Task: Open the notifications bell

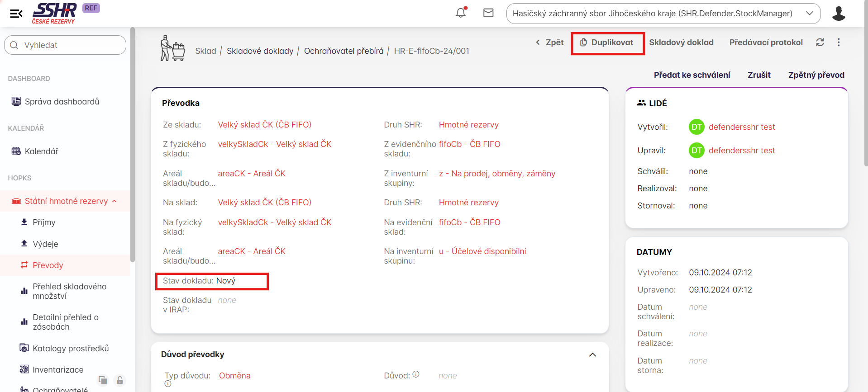Action: click(461, 13)
